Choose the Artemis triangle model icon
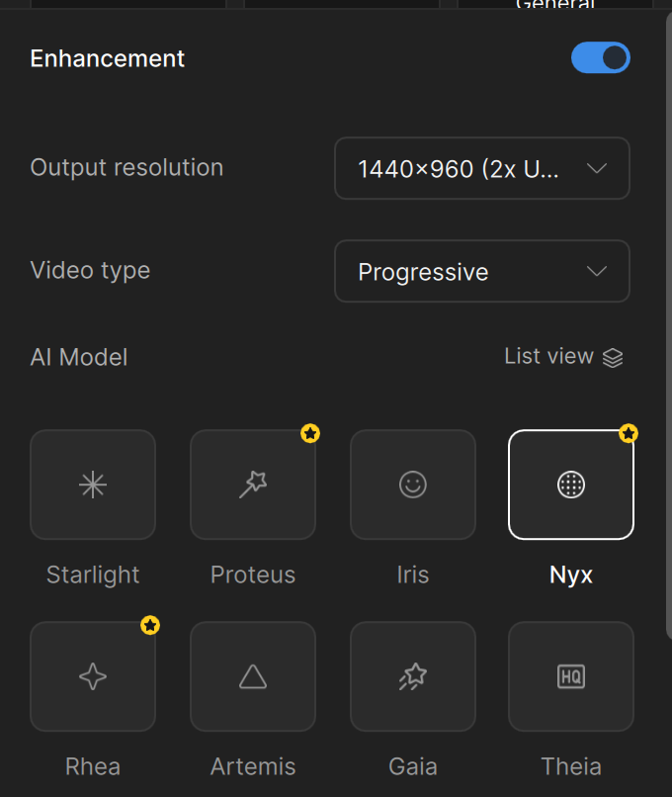Image resolution: width=672 pixels, height=797 pixels. [253, 676]
